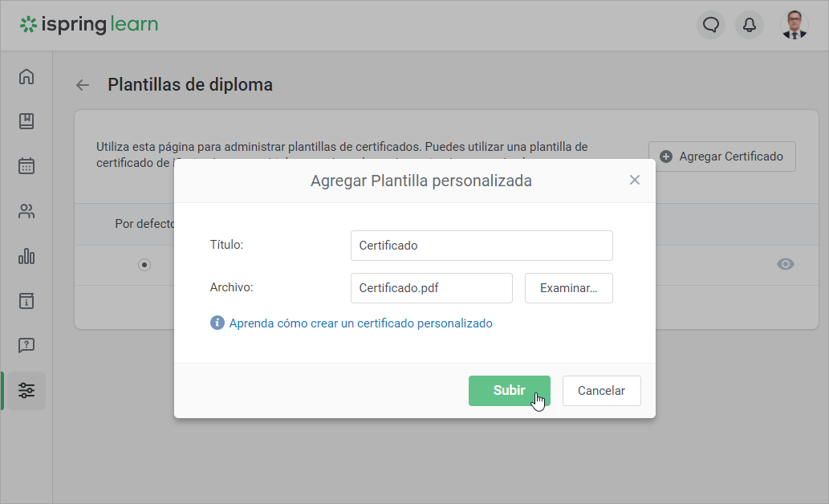The image size is (829, 504).
Task: Close the Agregar Plantilla dialog
Action: pyautogui.click(x=635, y=180)
